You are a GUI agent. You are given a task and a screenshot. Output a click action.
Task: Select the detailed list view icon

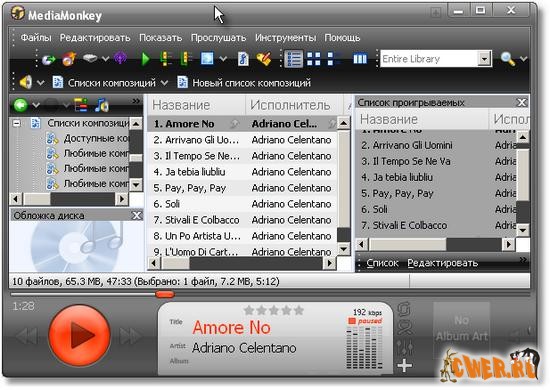point(294,59)
